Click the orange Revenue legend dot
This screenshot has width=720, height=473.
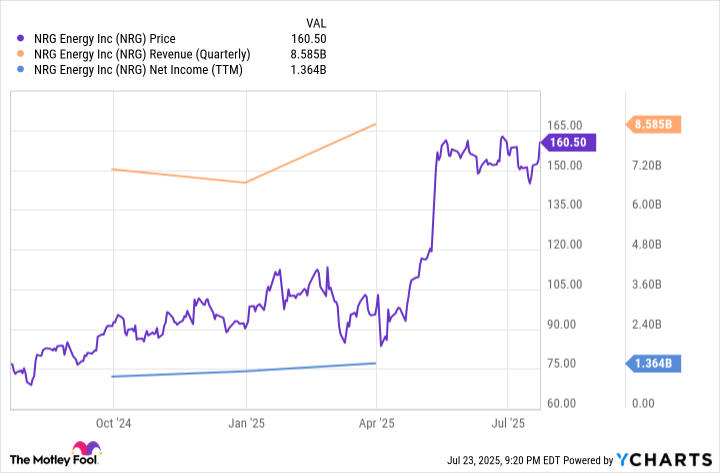click(20, 54)
